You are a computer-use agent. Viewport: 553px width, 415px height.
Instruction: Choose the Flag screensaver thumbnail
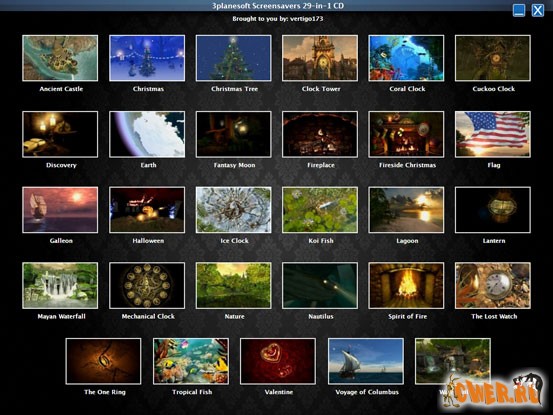click(x=493, y=134)
